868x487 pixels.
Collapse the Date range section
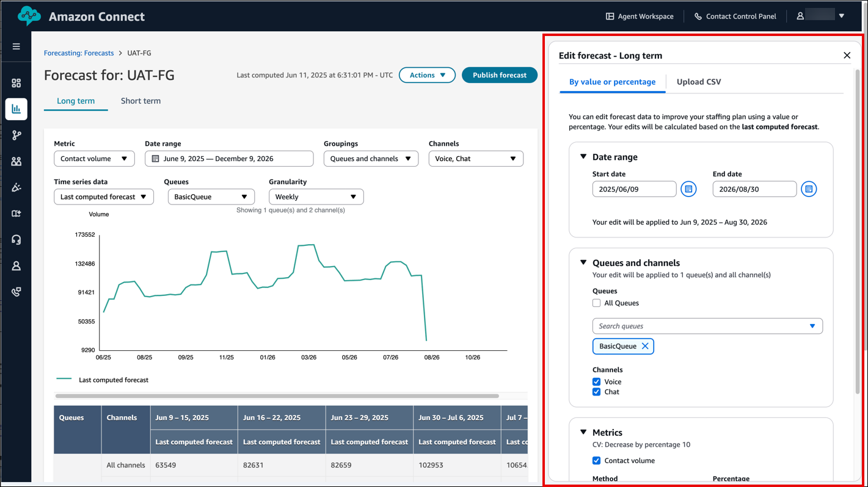tap(583, 157)
